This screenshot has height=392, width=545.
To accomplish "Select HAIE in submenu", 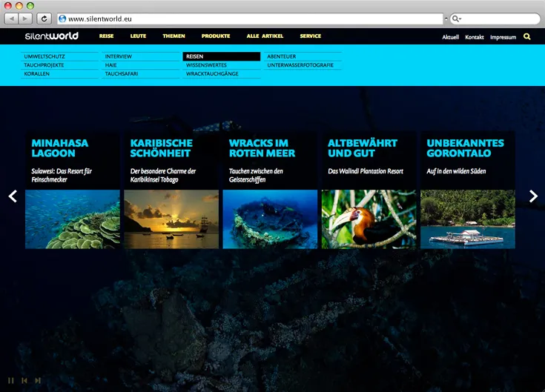I will click(x=141, y=65).
